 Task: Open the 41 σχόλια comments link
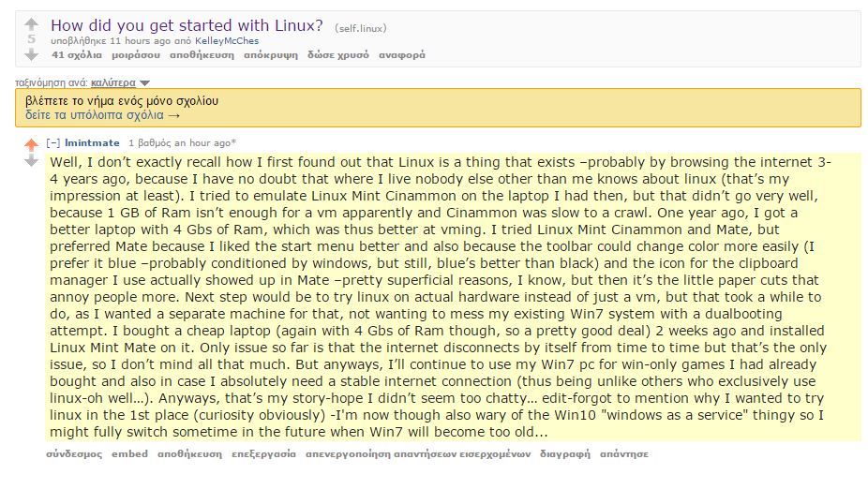pyautogui.click(x=77, y=54)
